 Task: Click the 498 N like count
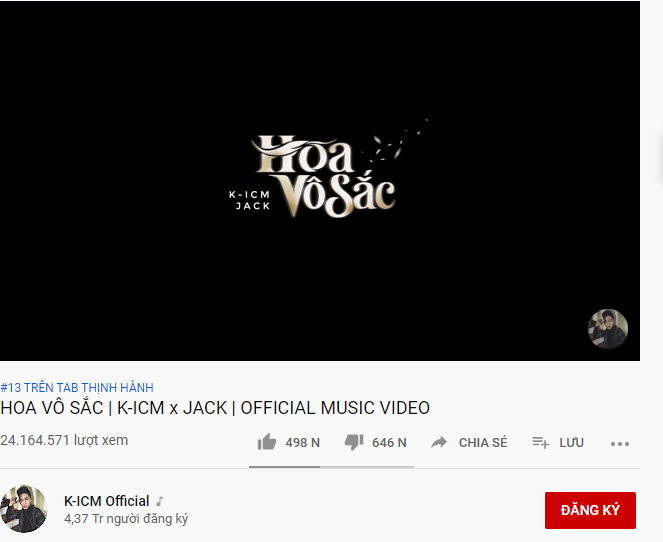[302, 443]
